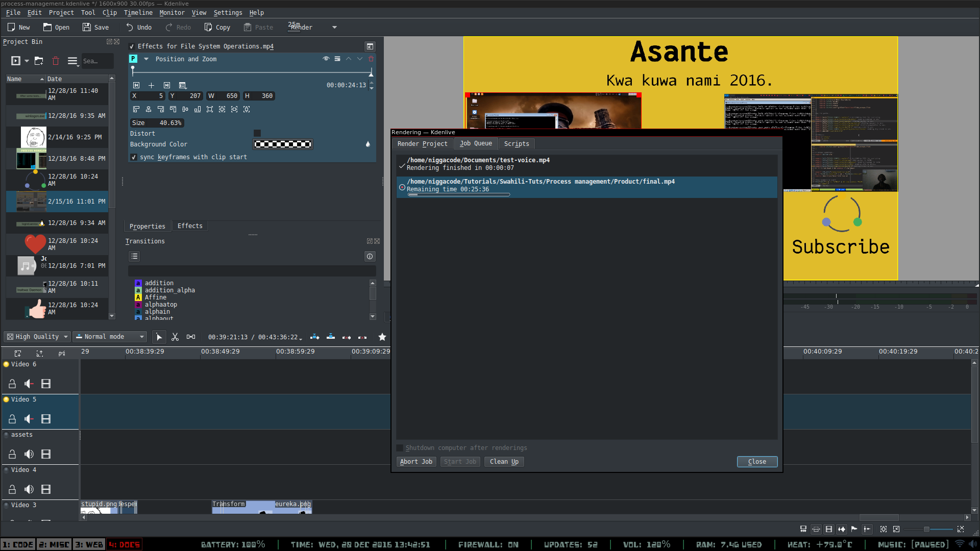Collapse the Position and Zoom effect

click(146, 59)
